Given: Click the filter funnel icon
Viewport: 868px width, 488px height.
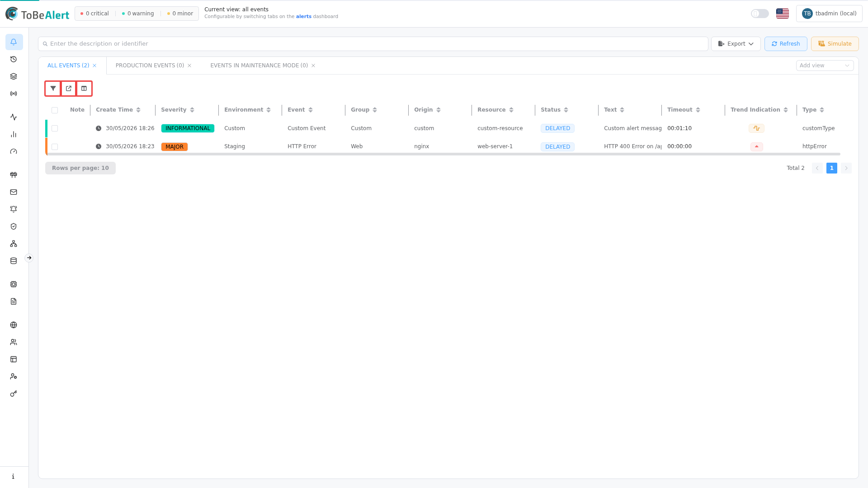Looking at the screenshot, I should coord(53,89).
